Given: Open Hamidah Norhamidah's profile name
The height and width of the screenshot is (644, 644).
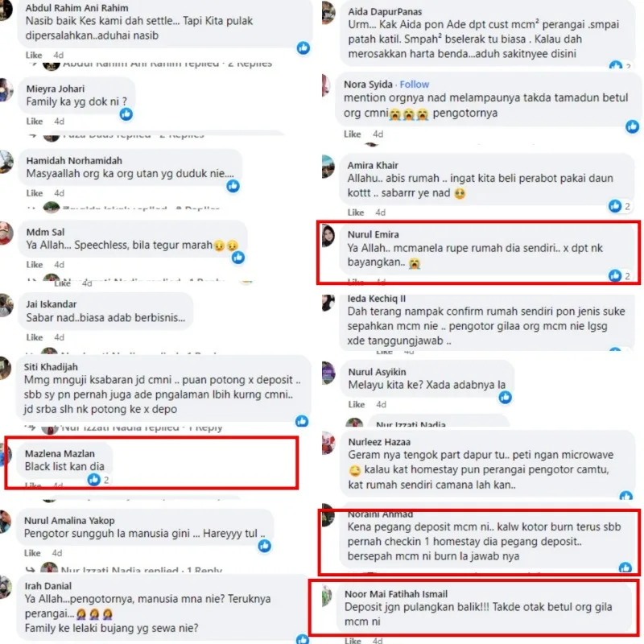Looking at the screenshot, I should [74, 160].
